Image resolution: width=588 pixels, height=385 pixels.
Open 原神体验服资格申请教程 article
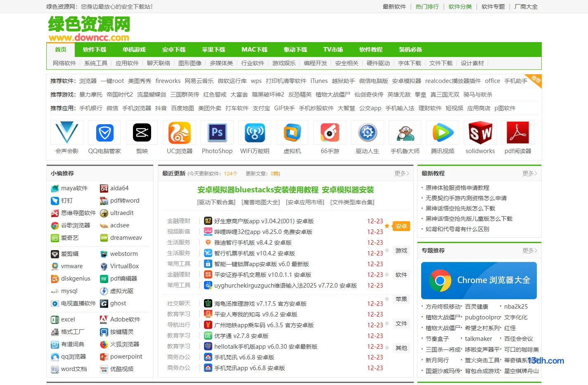coord(458,188)
